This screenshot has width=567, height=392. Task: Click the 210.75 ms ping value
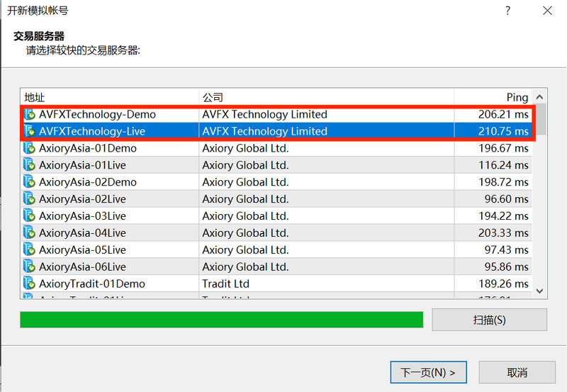(x=503, y=131)
